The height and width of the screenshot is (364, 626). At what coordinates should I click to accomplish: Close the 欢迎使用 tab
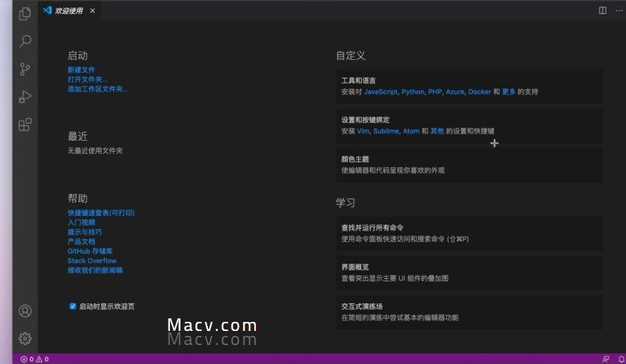pyautogui.click(x=92, y=11)
